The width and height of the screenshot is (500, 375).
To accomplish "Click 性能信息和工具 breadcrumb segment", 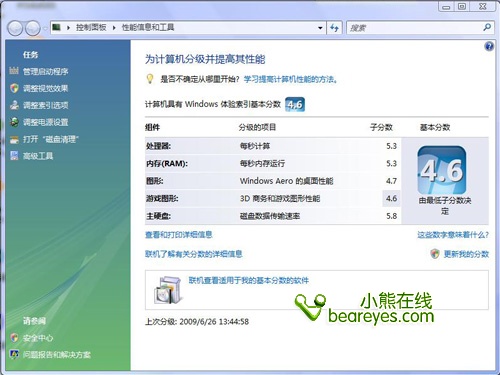I will pyautogui.click(x=148, y=27).
